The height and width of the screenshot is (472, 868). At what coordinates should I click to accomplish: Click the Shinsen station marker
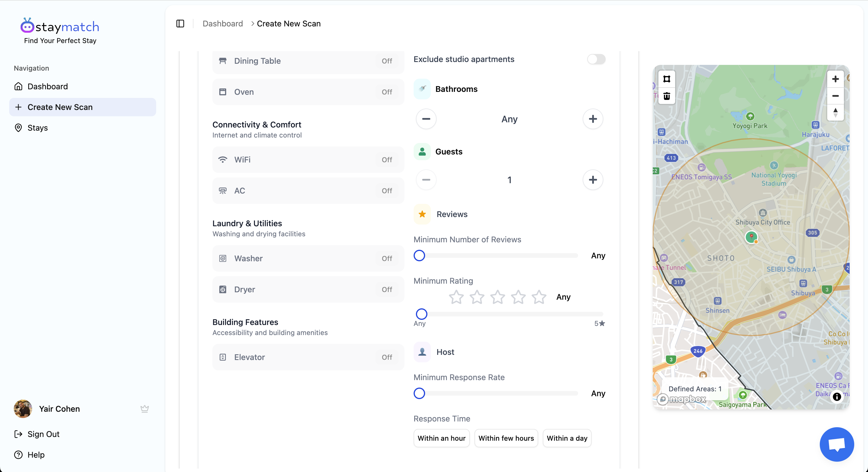click(x=718, y=301)
